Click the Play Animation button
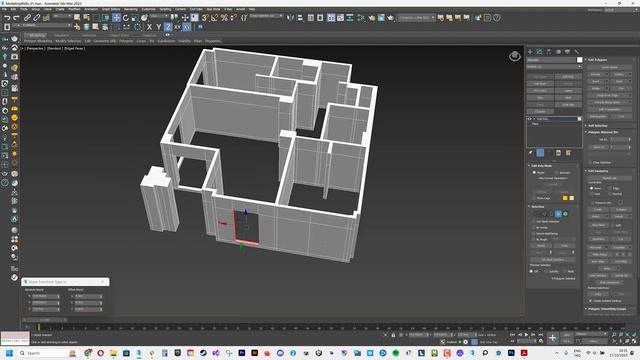 (526, 335)
